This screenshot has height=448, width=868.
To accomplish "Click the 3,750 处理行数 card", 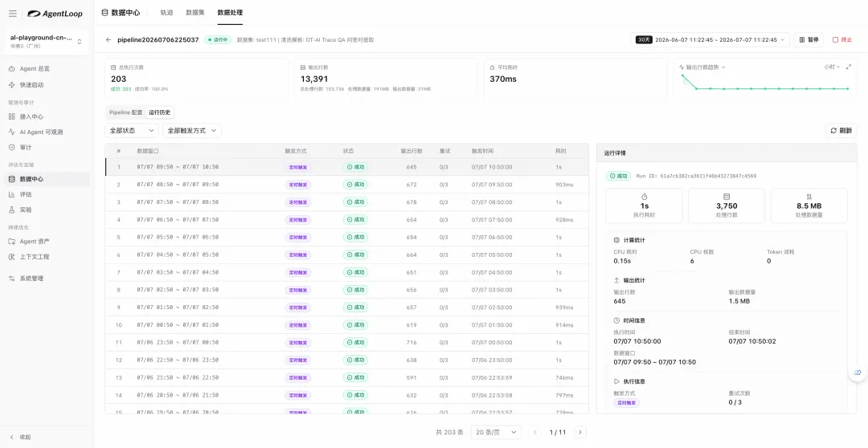I will (727, 206).
